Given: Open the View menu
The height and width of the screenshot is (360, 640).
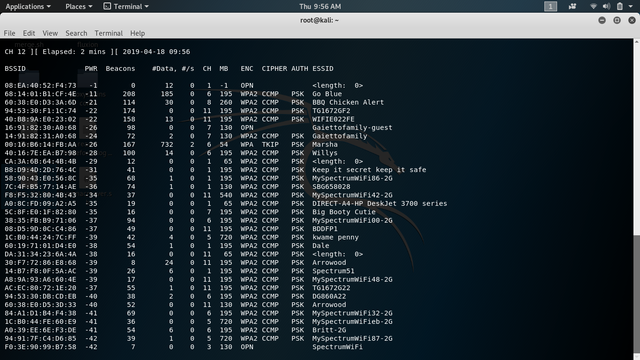Looking at the screenshot, I should (50, 33).
